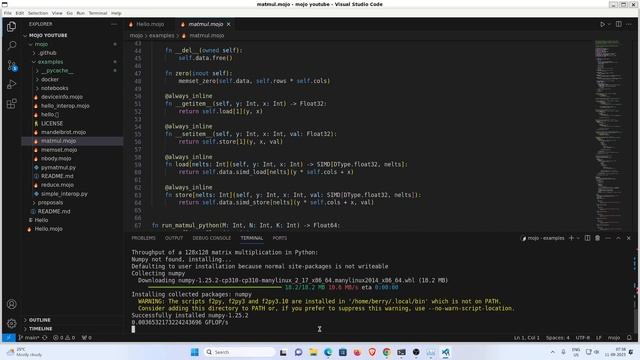Open the File menu
The height and width of the screenshot is (360, 640).
[8, 13]
